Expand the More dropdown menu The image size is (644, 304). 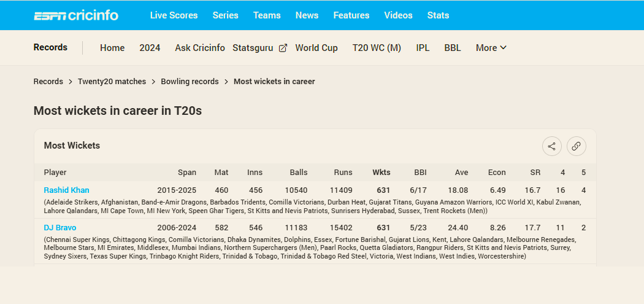[x=491, y=48]
